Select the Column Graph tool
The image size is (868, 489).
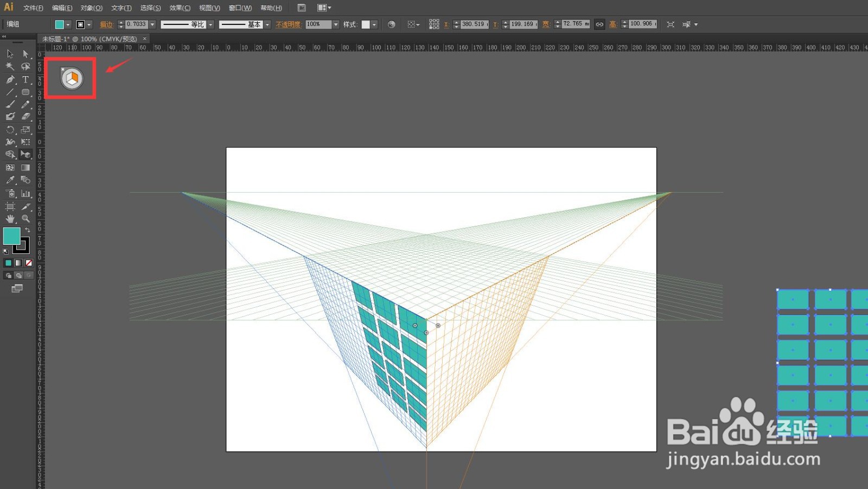click(x=25, y=193)
